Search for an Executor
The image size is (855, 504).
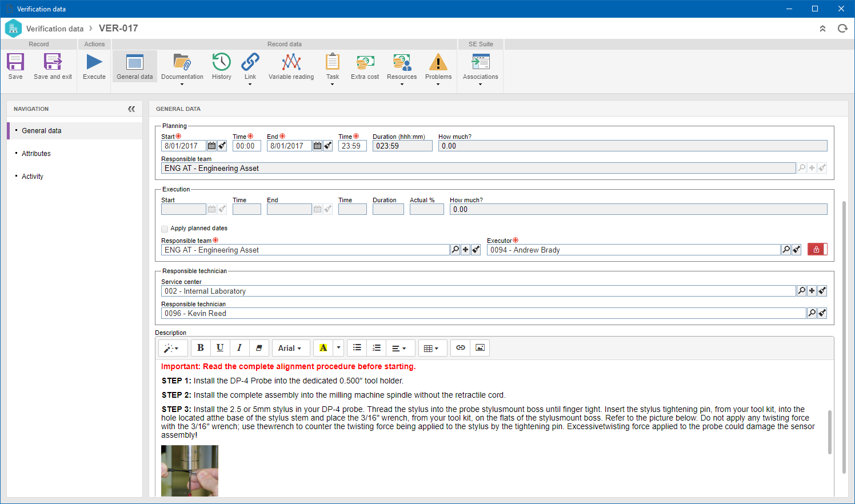click(x=786, y=250)
